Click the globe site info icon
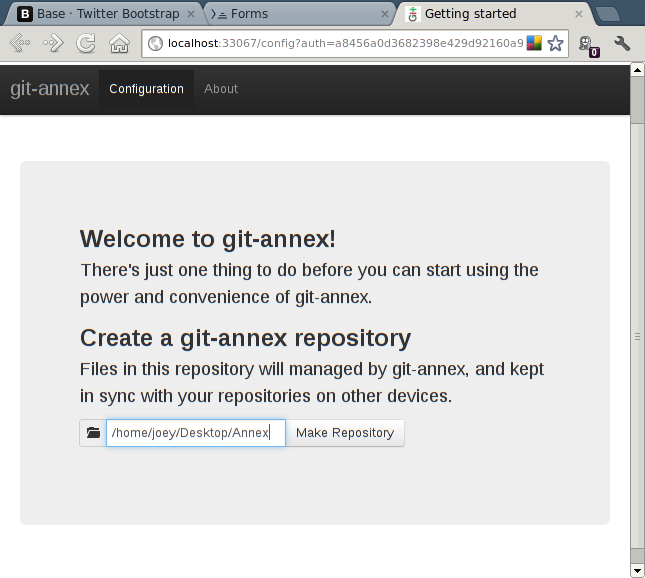Viewport: 645px width, 578px height. coord(155,43)
